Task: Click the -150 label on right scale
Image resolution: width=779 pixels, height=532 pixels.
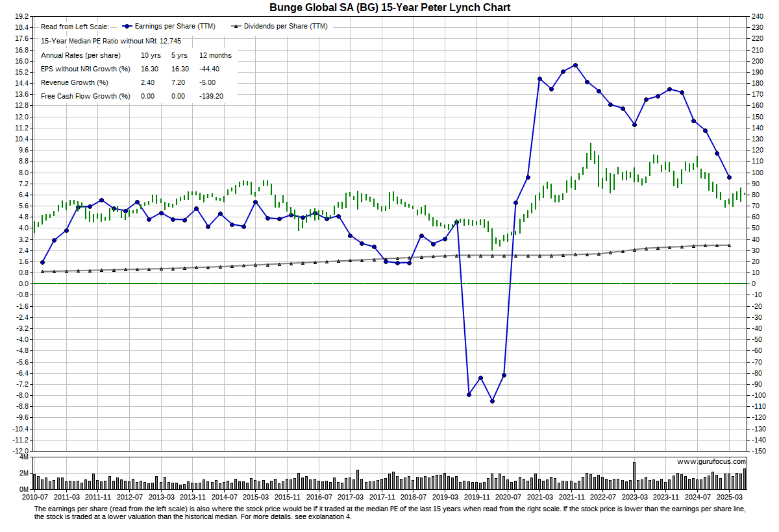Action: [758, 450]
